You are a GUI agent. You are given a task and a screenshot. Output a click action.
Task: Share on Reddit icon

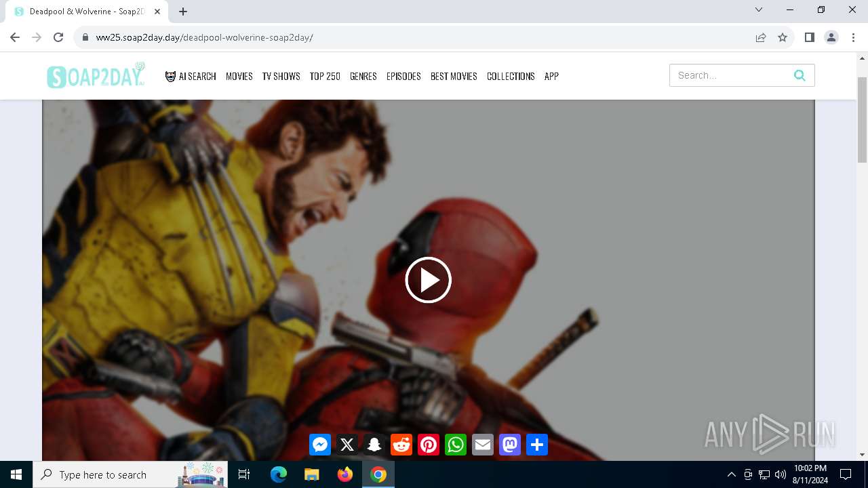pyautogui.click(x=401, y=445)
